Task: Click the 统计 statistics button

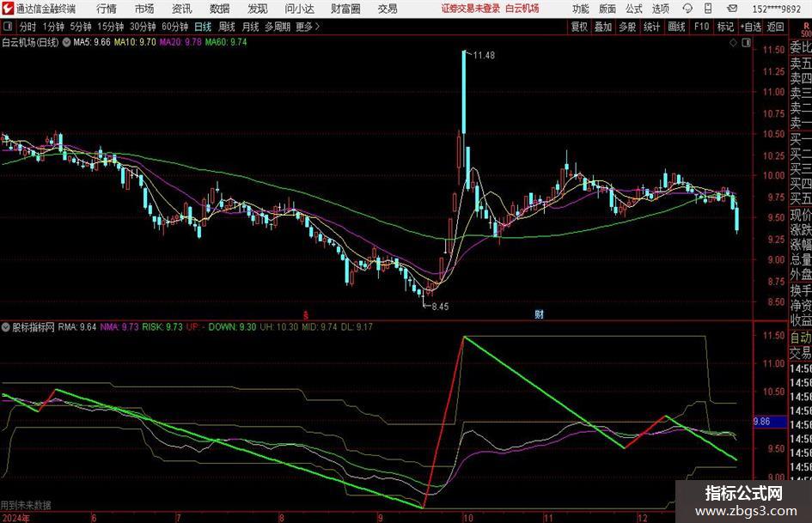Action: coord(651,27)
